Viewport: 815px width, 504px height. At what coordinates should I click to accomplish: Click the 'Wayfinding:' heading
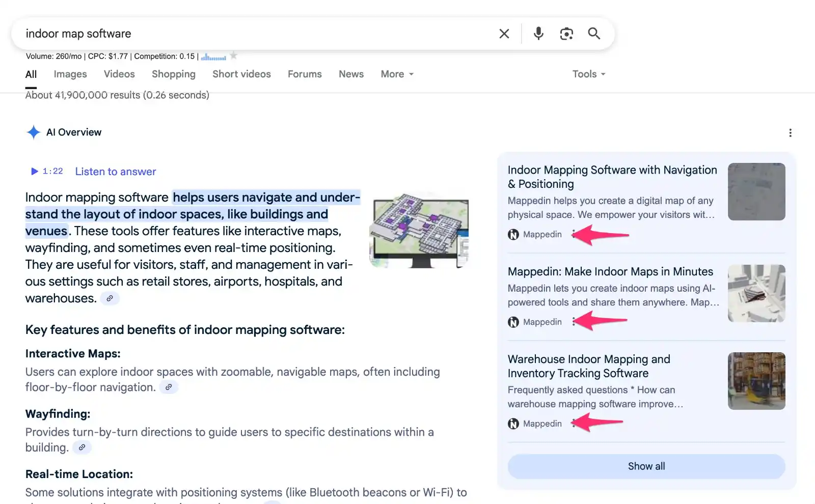[58, 414]
